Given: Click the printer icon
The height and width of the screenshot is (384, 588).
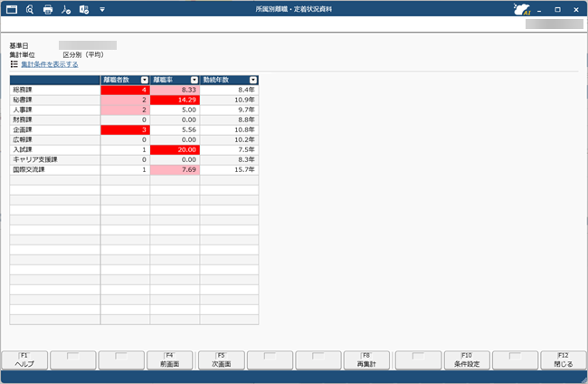Looking at the screenshot, I should click(x=48, y=9).
